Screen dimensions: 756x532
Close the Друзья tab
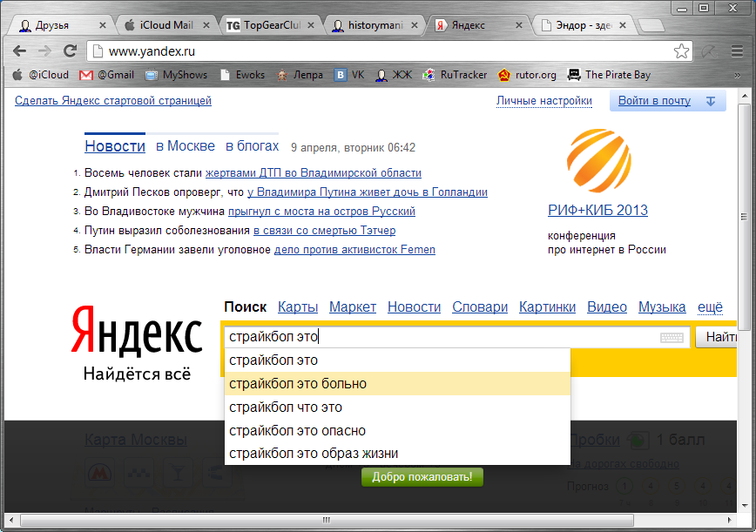click(x=103, y=25)
